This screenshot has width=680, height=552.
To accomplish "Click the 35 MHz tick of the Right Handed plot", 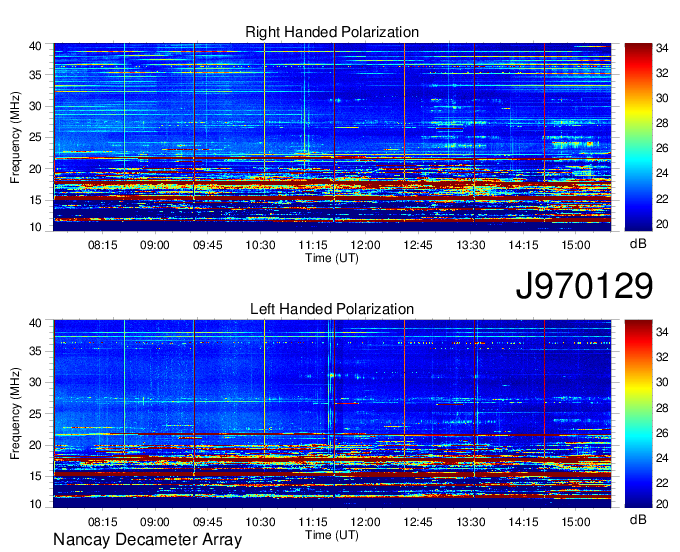I will (x=35, y=75).
